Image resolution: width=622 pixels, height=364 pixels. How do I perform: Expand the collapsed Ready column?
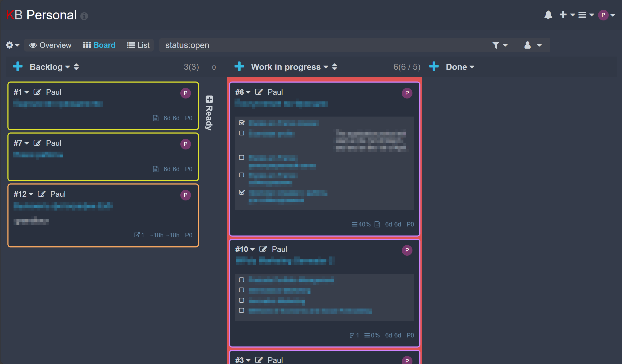(x=209, y=99)
